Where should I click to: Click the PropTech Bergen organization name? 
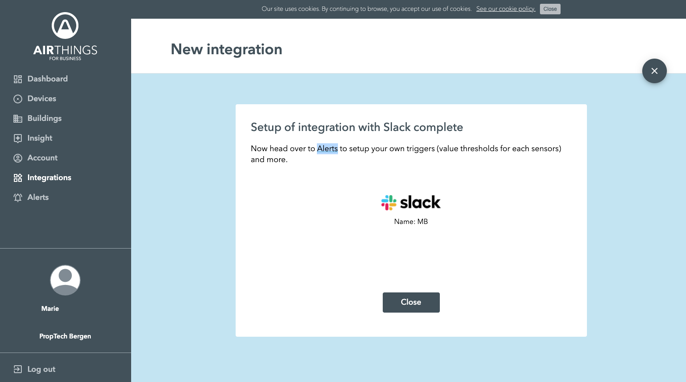(65, 336)
